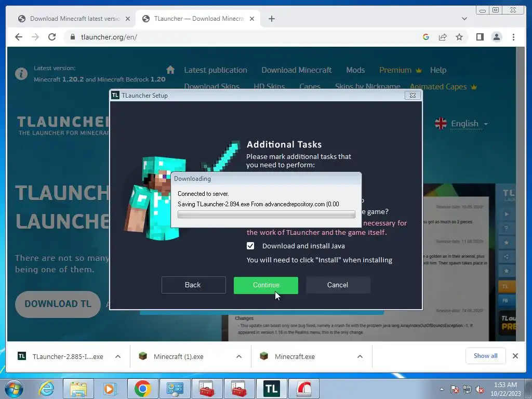Click the browser vertical scrollbar

[x=521, y=194]
